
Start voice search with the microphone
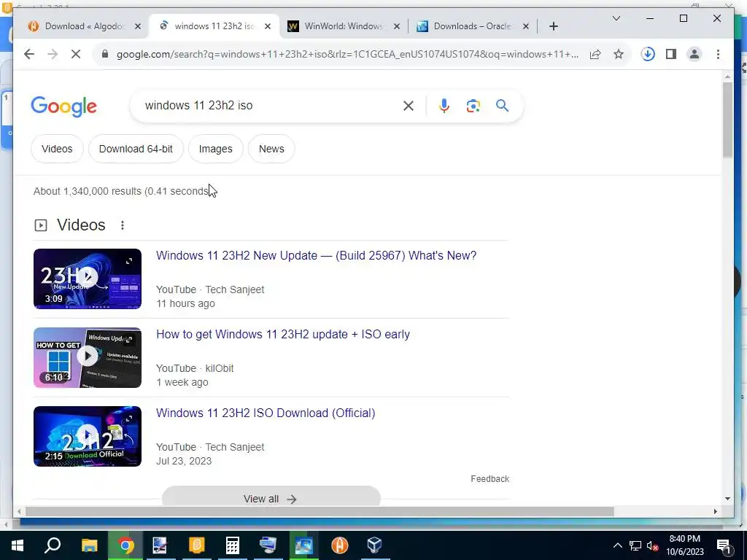pos(444,106)
